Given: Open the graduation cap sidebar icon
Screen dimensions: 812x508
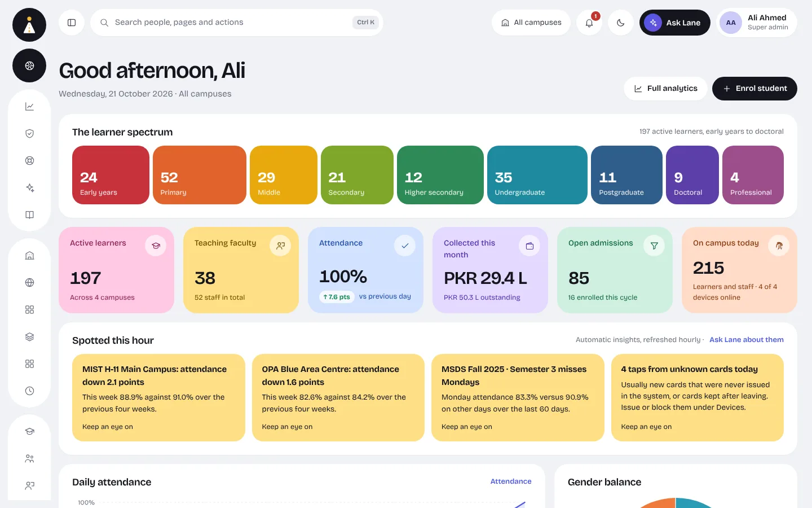Looking at the screenshot, I should (x=29, y=432).
